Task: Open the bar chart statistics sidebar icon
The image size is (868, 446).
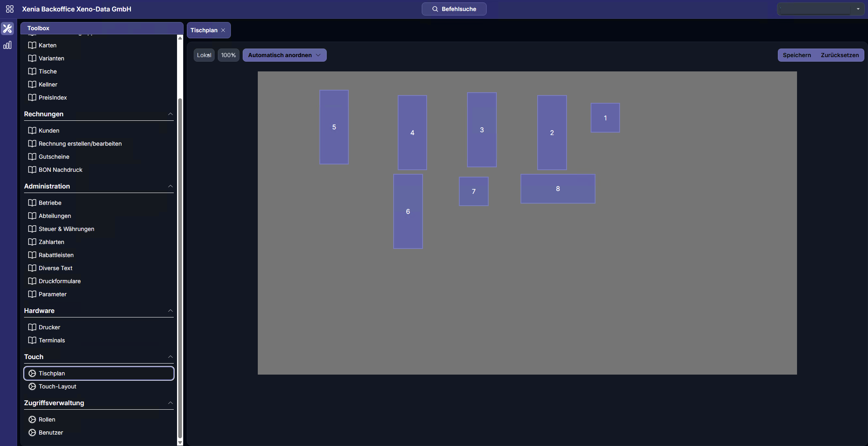Action: pyautogui.click(x=7, y=45)
